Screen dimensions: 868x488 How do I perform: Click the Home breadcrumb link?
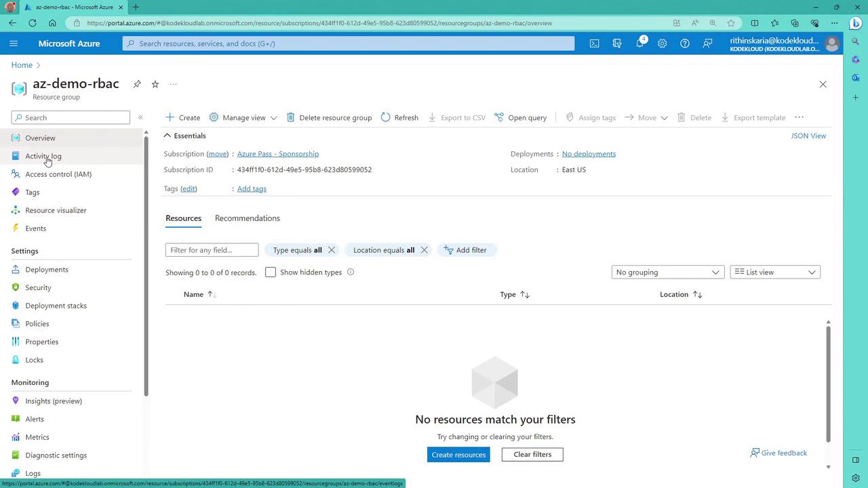coord(22,65)
